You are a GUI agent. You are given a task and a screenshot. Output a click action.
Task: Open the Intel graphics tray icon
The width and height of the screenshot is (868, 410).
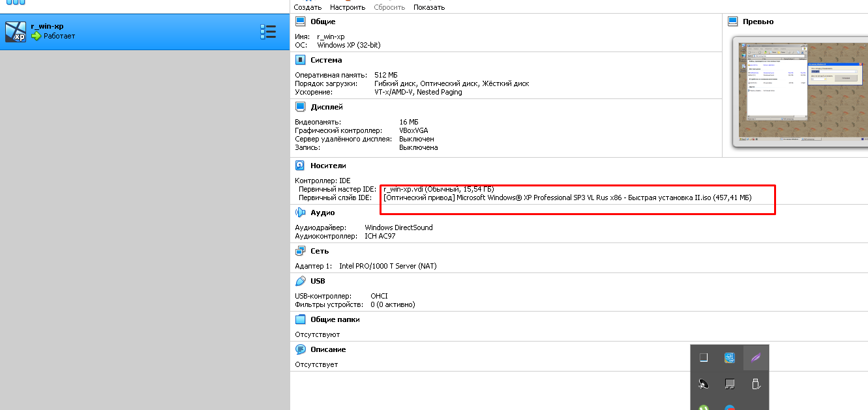click(730, 358)
